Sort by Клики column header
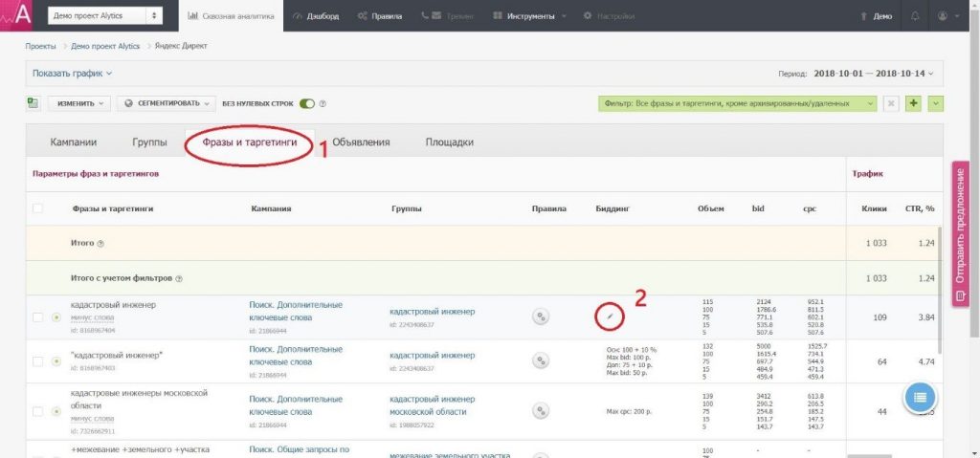 874,208
